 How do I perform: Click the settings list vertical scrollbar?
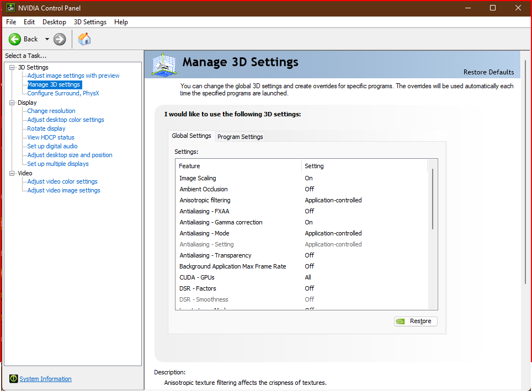point(433,198)
